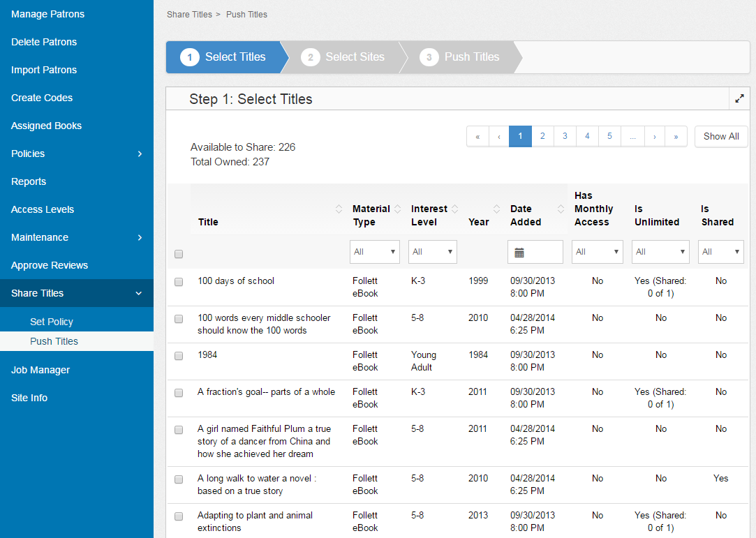
Task: Go to next page using › icon
Action: [654, 136]
